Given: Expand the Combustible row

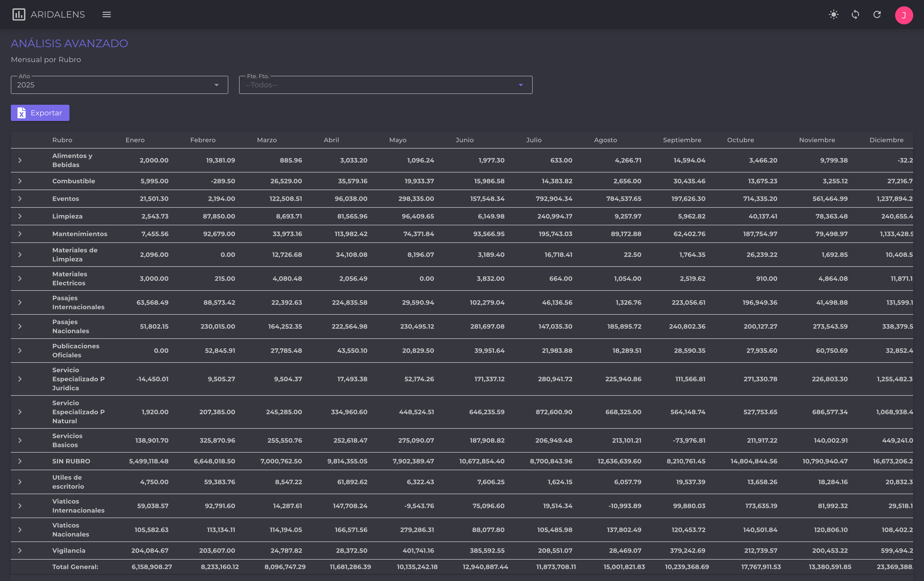Looking at the screenshot, I should pyautogui.click(x=20, y=181).
